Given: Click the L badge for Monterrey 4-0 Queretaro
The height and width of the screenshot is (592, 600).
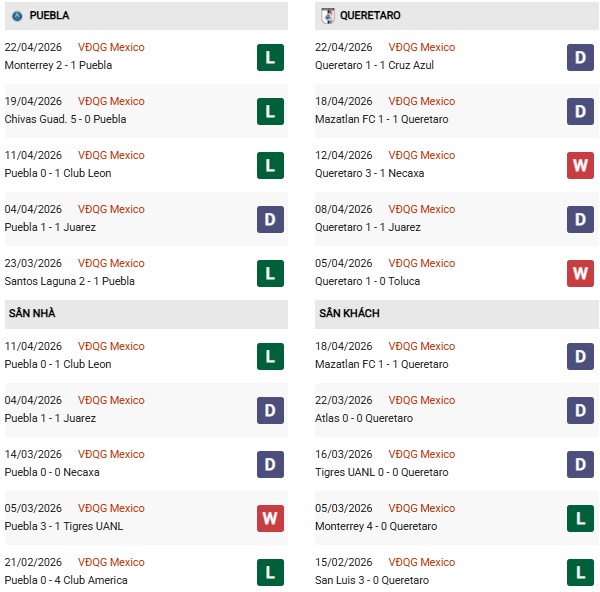Looking at the screenshot, I should pos(581,518).
